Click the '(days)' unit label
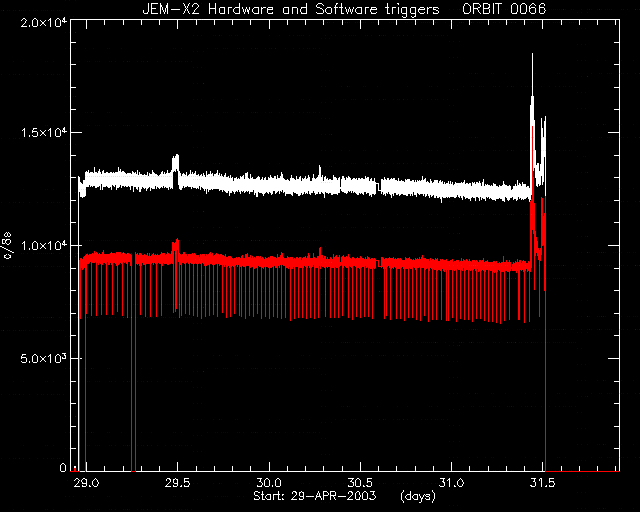This screenshot has width=640, height=512. pos(418,496)
